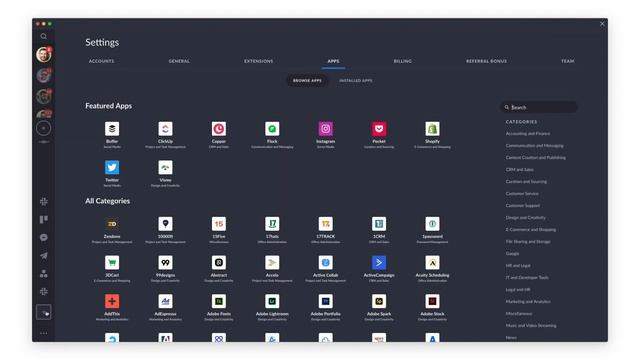640x360 pixels.
Task: Click the apps Search field
Action: point(539,107)
